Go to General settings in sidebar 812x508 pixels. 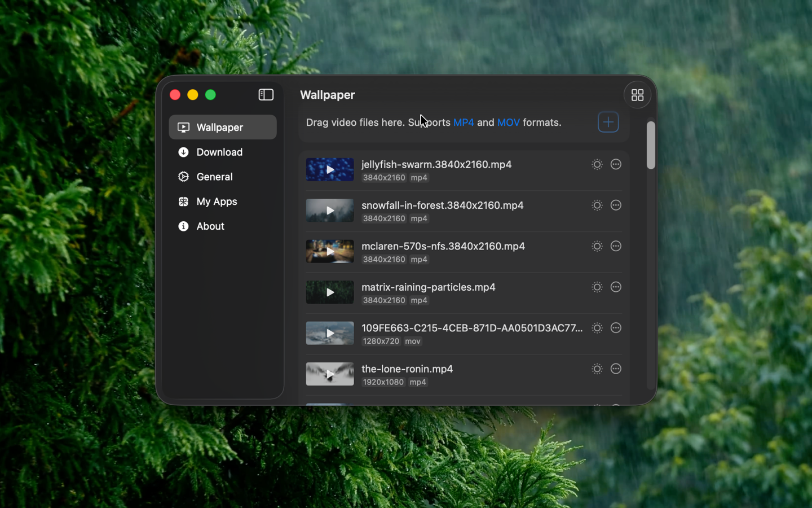[x=214, y=177]
